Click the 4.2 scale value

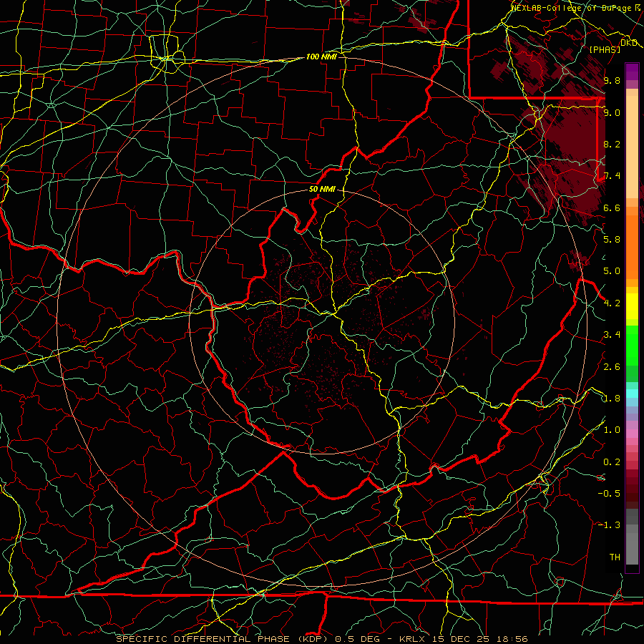tap(612, 303)
